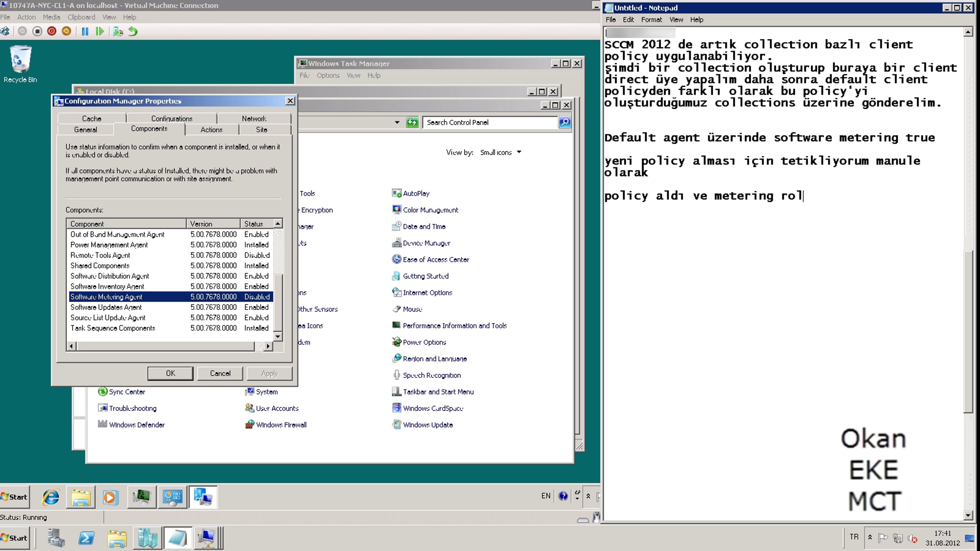Click Cancel in Configuration Manager Properties

[220, 373]
